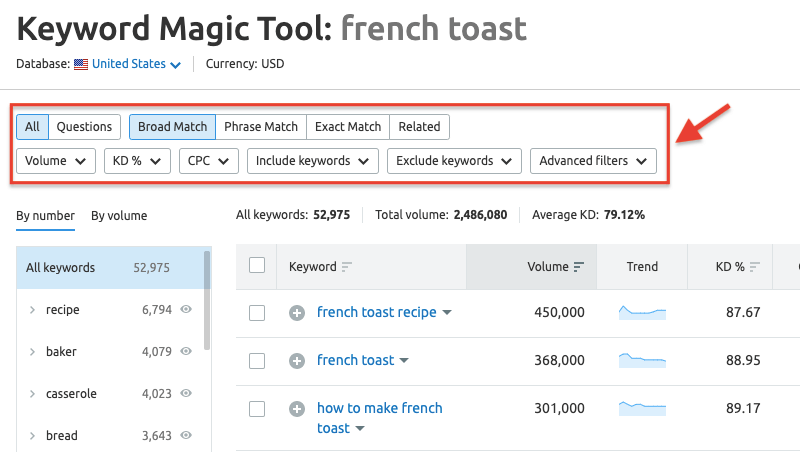The height and width of the screenshot is (452, 800).
Task: Open the Include keywords dropdown
Action: (313, 161)
